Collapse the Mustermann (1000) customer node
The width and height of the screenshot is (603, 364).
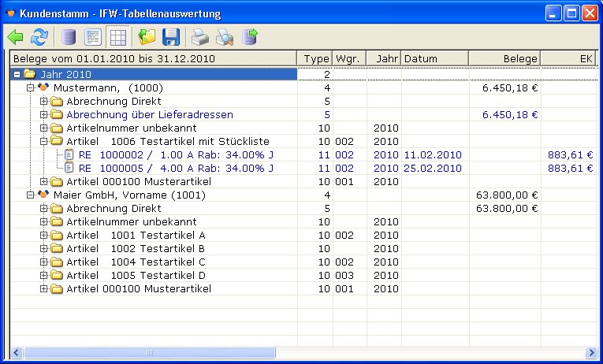[x=31, y=88]
